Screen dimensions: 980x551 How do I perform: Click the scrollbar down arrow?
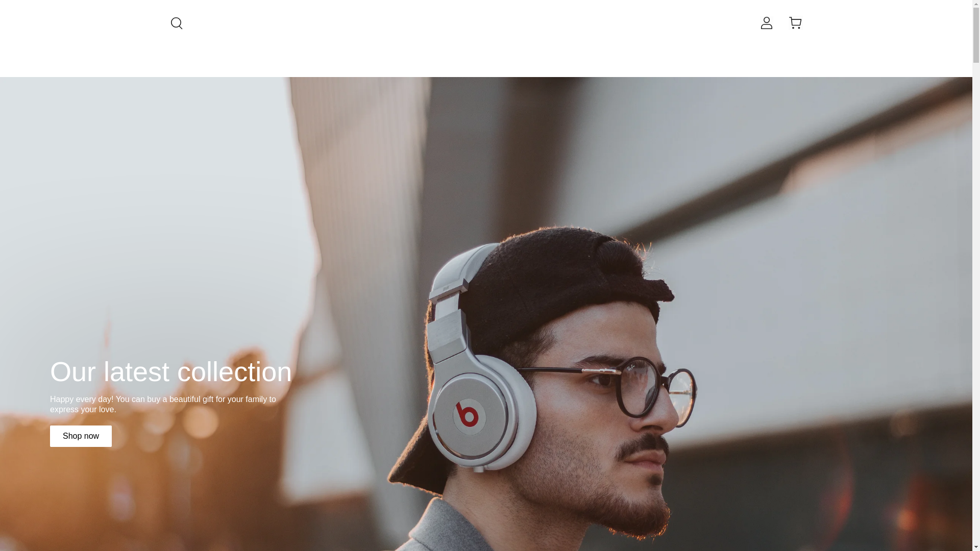click(976, 547)
